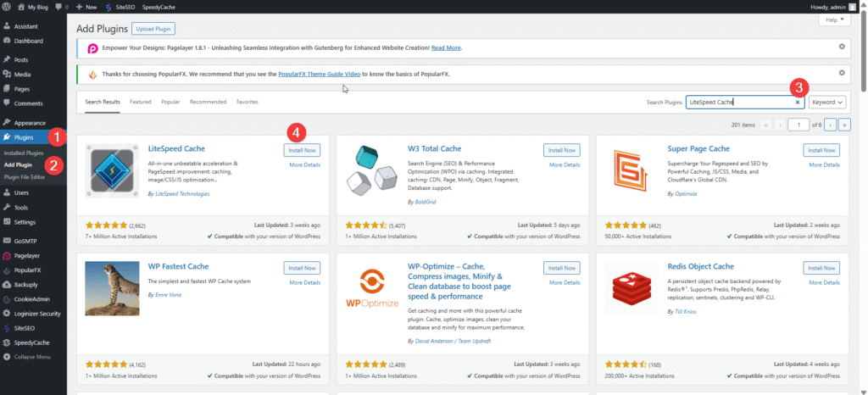Open Read More link in Pagelayer notice
This screenshot has height=395, width=868.
446,48
